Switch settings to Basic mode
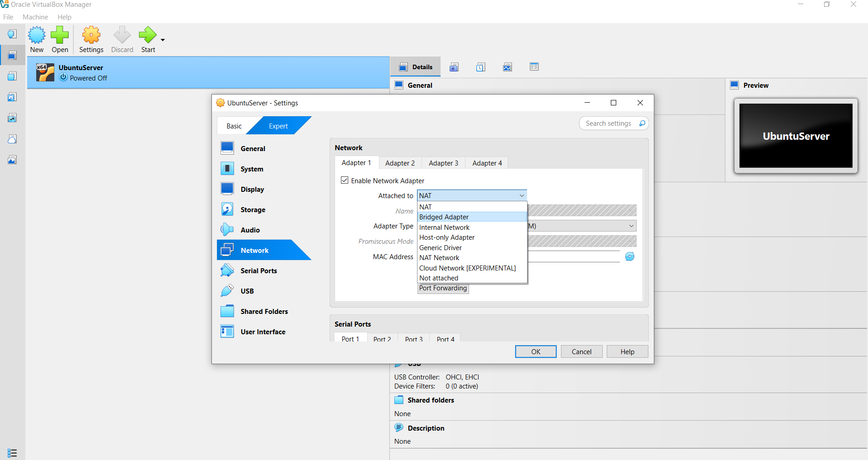The width and height of the screenshot is (868, 460). (x=234, y=126)
